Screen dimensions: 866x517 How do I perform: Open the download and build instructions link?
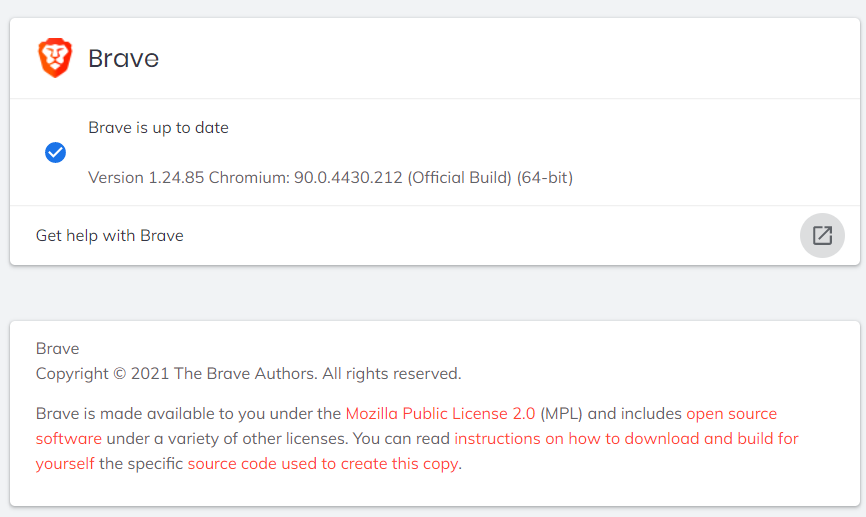(x=626, y=438)
